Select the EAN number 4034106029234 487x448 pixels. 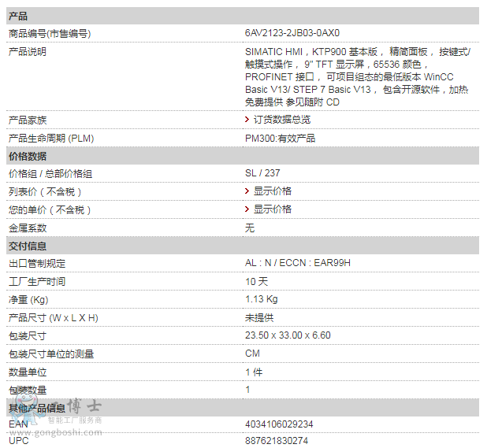click(279, 424)
